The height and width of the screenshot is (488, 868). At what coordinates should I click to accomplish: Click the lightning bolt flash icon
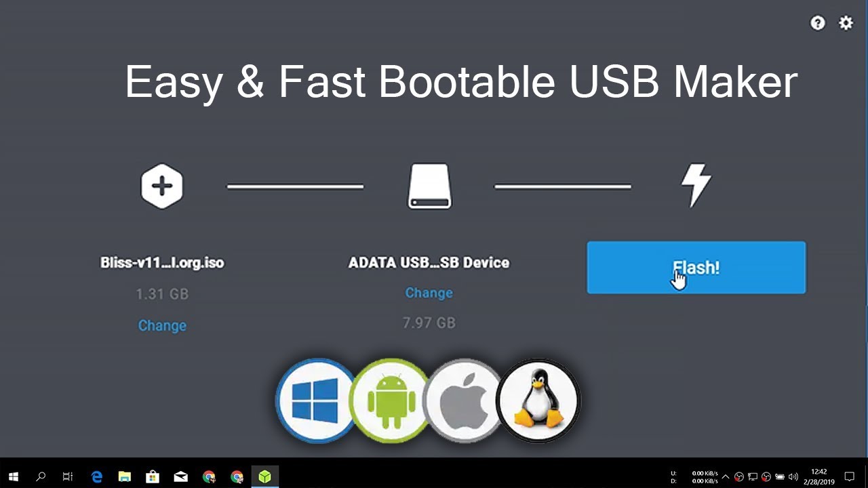(696, 184)
